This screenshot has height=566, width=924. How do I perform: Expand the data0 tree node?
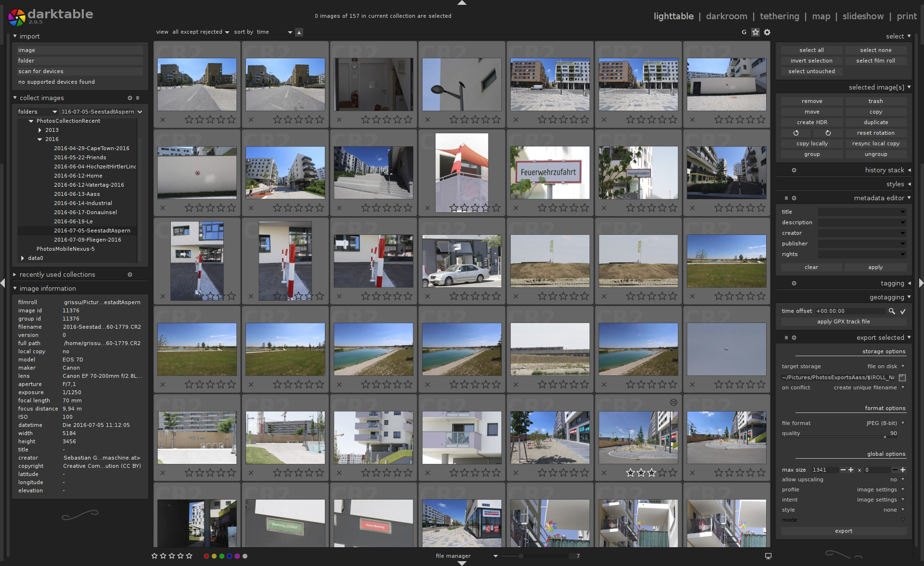point(23,258)
